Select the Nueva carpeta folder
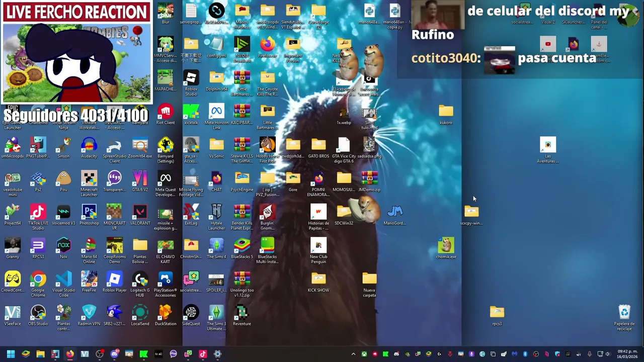Viewport: 644px width, 362px height. (x=369, y=284)
